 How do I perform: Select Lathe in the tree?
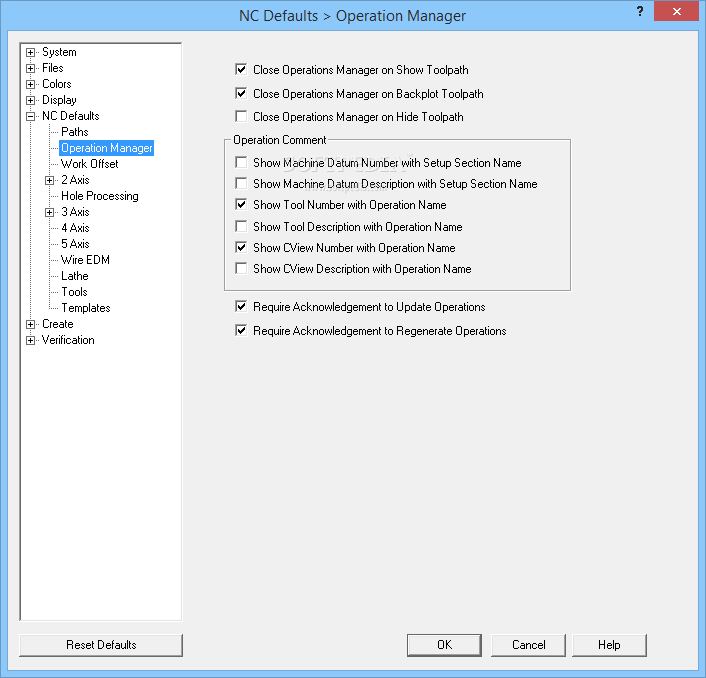pyautogui.click(x=75, y=276)
